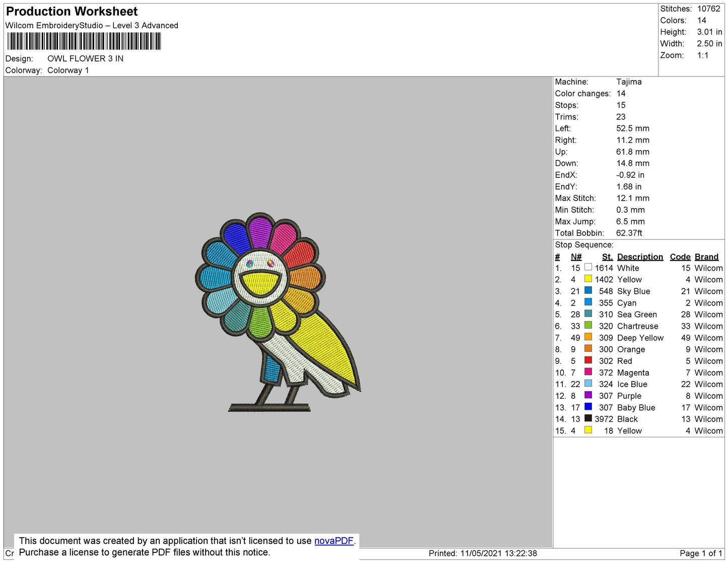The image size is (728, 563).
Task: Click the Production Worksheet title
Action: click(72, 12)
